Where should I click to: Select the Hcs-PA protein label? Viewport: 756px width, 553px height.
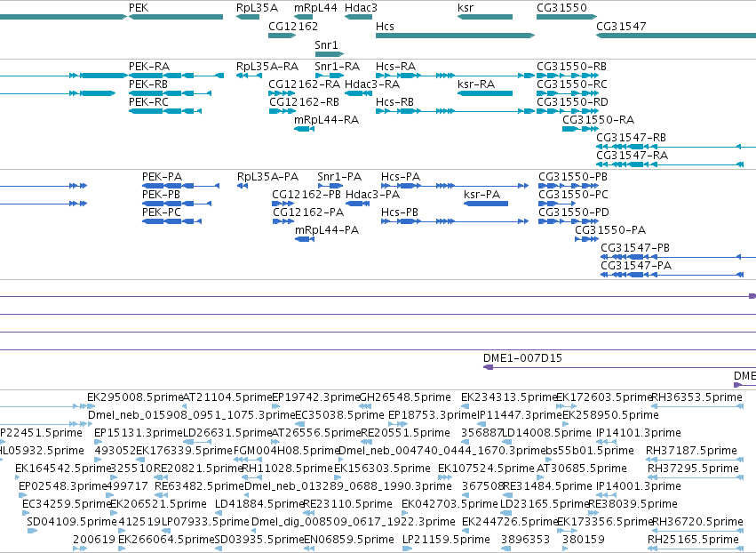400,177
